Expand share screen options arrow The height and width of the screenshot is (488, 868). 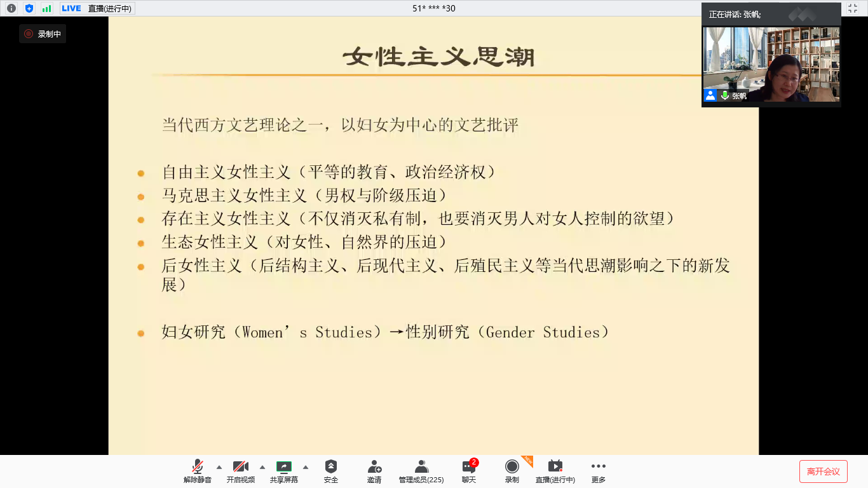pyautogui.click(x=306, y=466)
